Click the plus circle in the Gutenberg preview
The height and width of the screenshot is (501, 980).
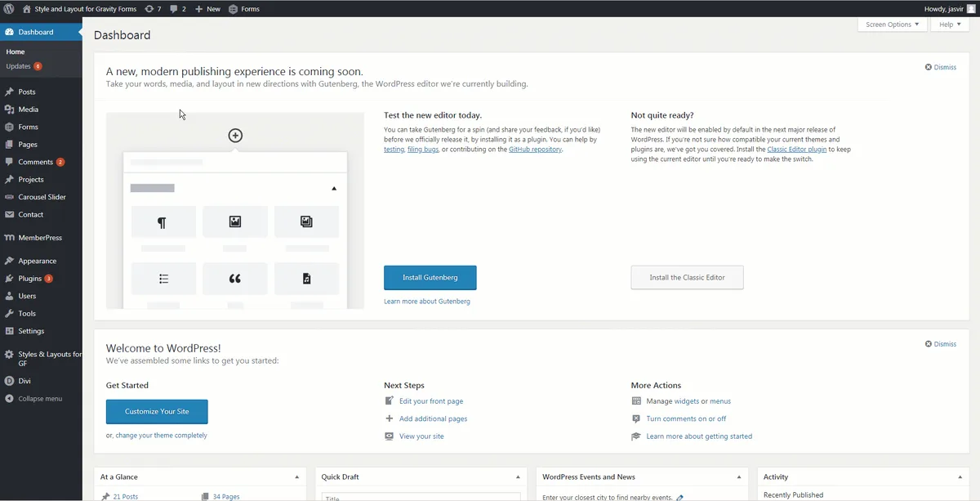coord(235,136)
